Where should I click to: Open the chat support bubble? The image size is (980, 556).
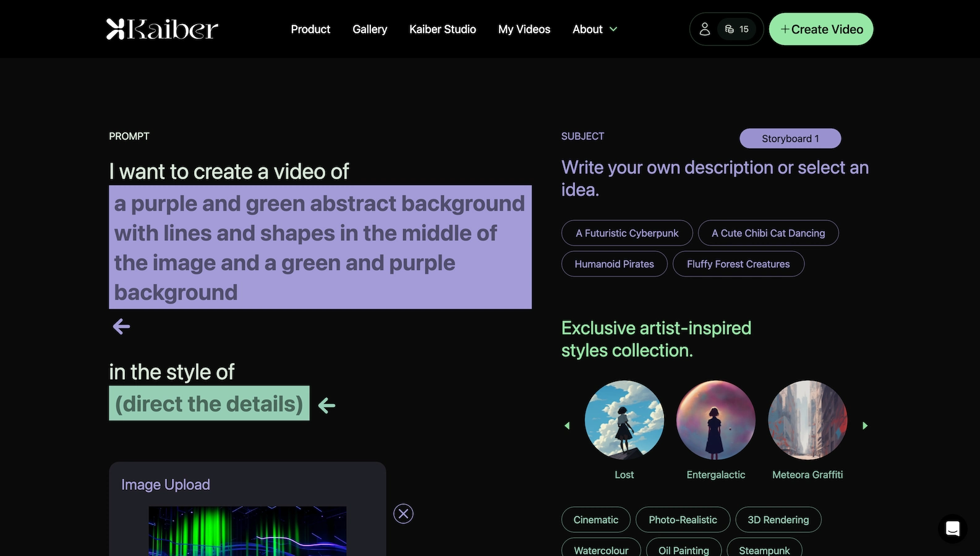[952, 529]
